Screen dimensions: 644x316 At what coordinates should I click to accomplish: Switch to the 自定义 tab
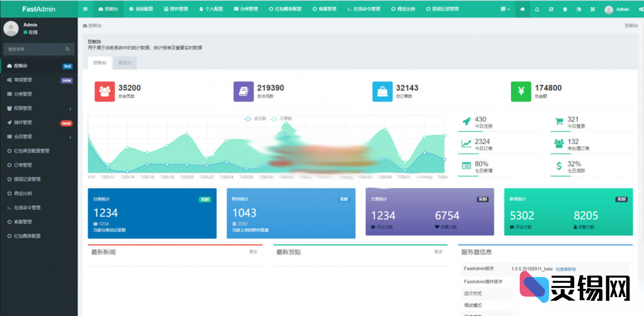125,63
